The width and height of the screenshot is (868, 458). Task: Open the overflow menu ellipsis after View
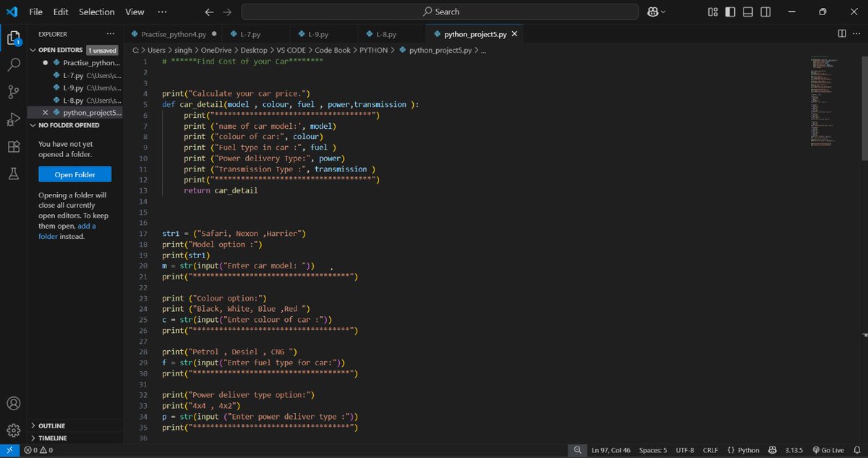coord(162,12)
